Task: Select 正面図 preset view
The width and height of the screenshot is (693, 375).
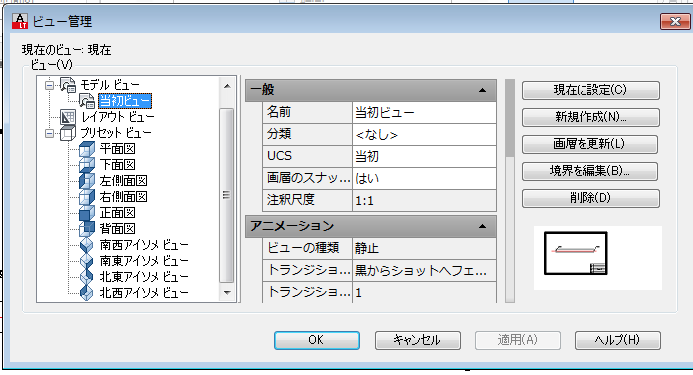Action: (x=118, y=213)
